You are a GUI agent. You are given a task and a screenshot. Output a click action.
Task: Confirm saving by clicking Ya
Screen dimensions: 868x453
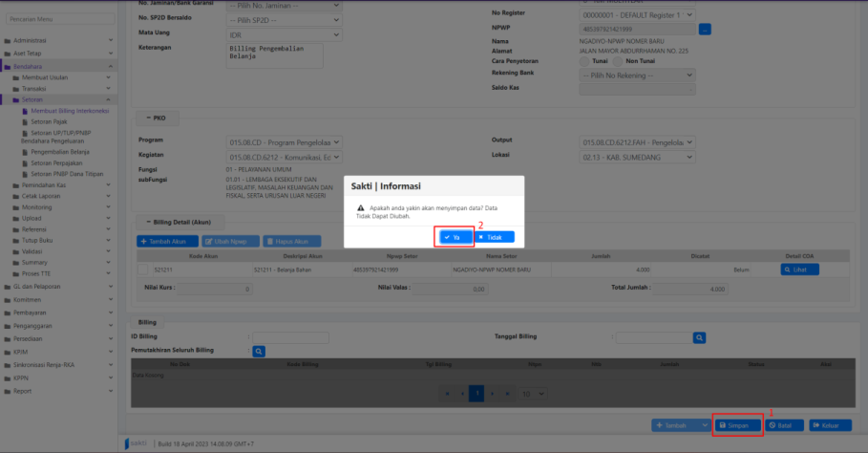coord(454,236)
